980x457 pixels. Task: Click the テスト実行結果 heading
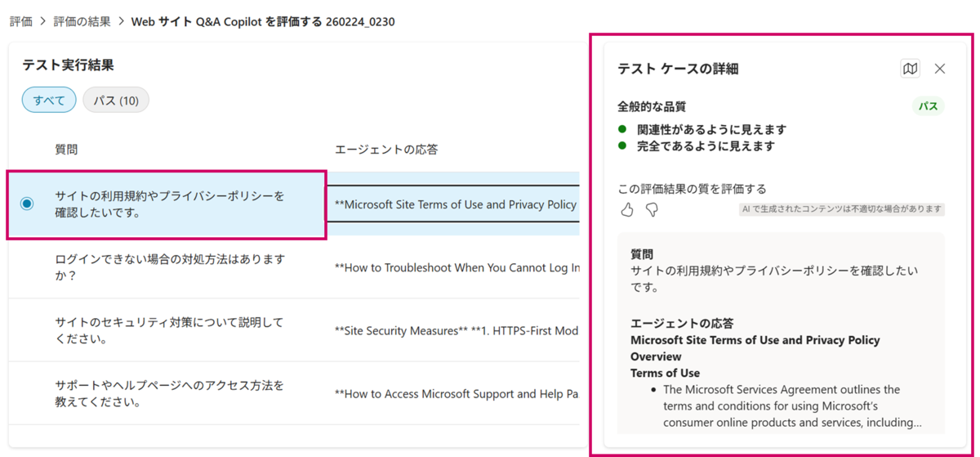click(x=68, y=65)
